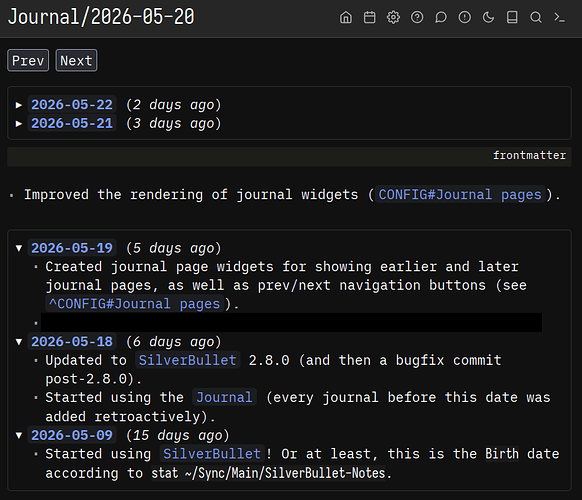
Task: Click the alert exclamation circle icon
Action: (464, 17)
